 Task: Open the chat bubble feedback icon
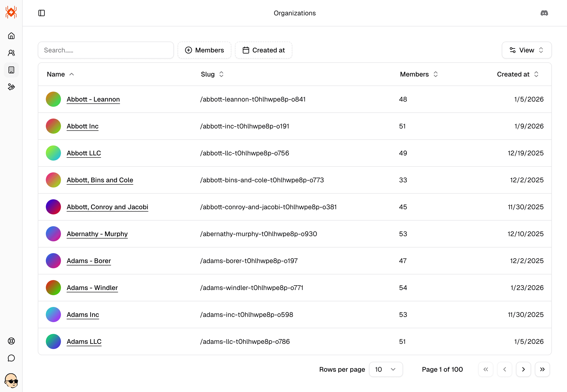[x=11, y=358]
